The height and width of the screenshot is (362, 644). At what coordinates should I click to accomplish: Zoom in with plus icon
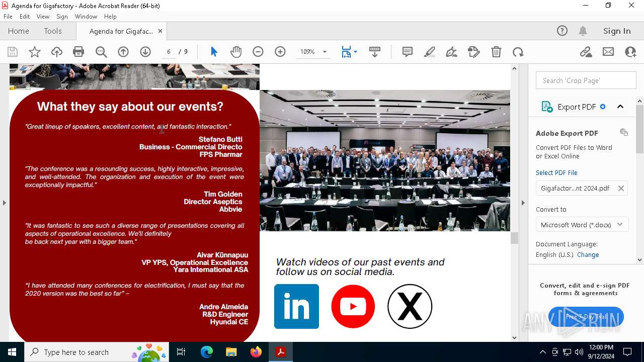tap(280, 52)
